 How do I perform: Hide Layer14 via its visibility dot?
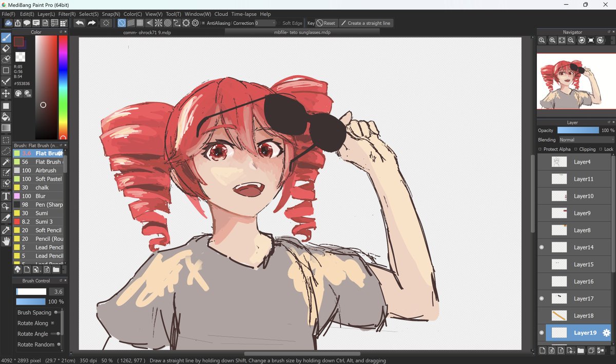pos(541,247)
